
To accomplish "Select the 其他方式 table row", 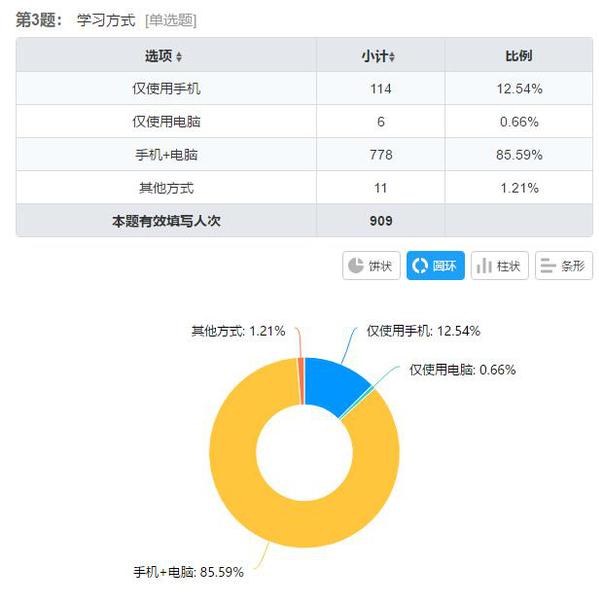I will click(304, 188).
